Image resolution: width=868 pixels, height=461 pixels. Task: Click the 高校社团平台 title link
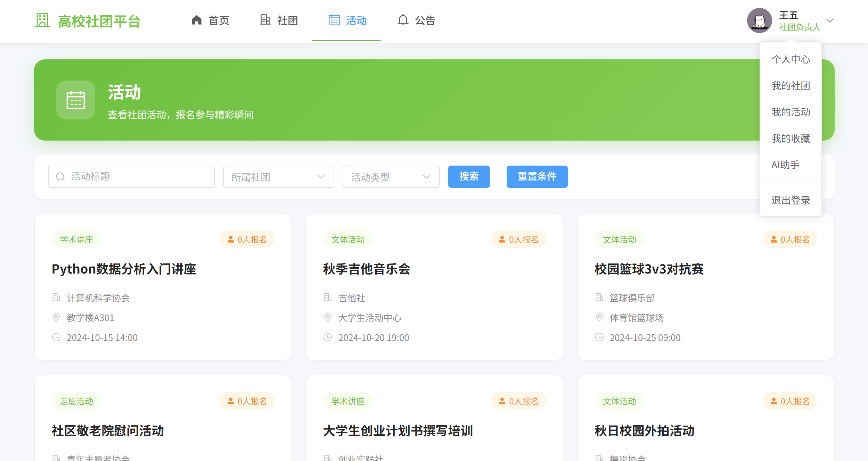[x=99, y=21]
